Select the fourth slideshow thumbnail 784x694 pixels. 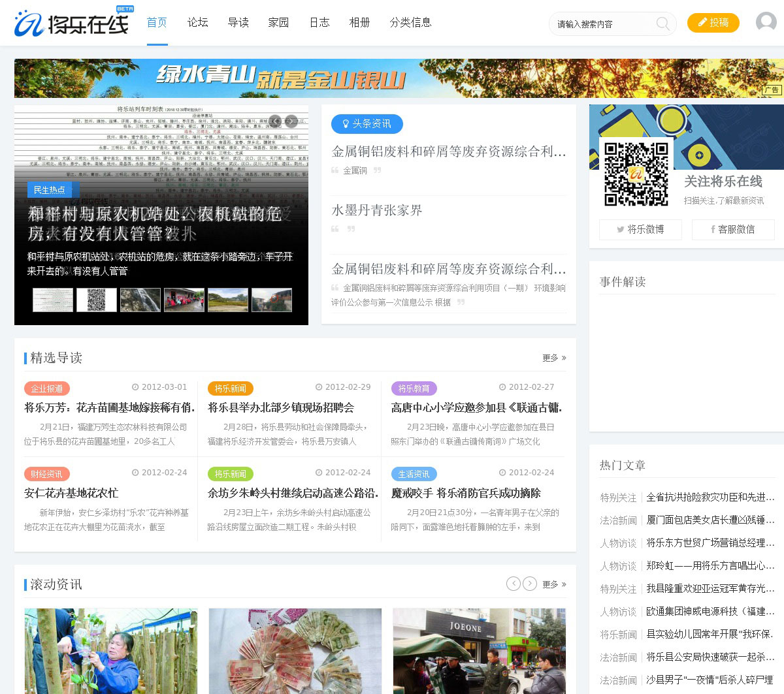click(x=184, y=300)
